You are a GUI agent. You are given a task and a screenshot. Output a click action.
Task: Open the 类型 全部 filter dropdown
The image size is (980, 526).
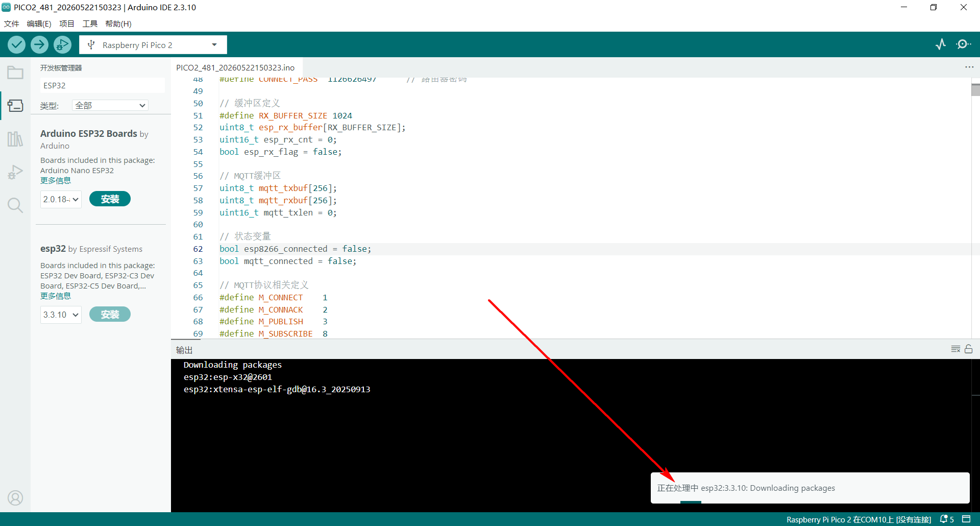[x=110, y=106]
